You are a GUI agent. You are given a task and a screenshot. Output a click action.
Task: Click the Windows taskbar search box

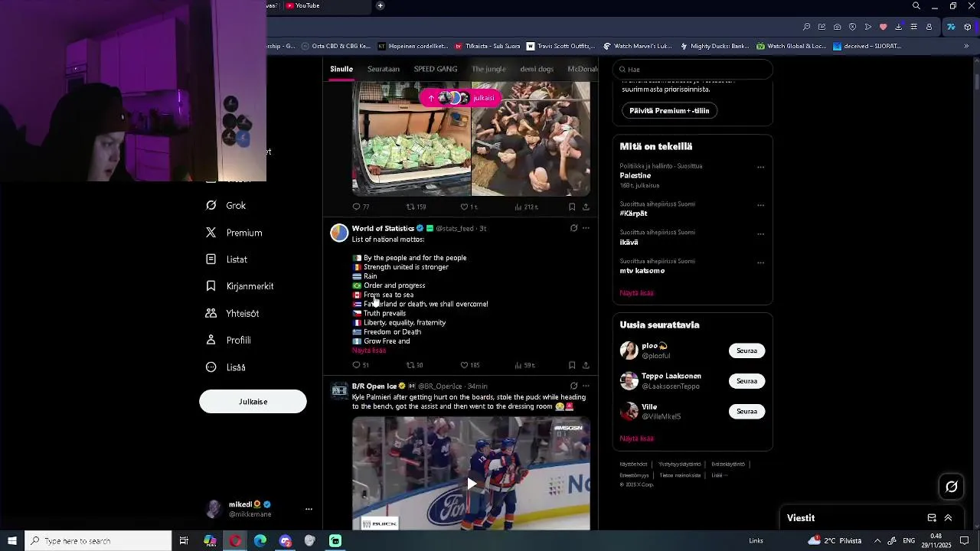98,541
